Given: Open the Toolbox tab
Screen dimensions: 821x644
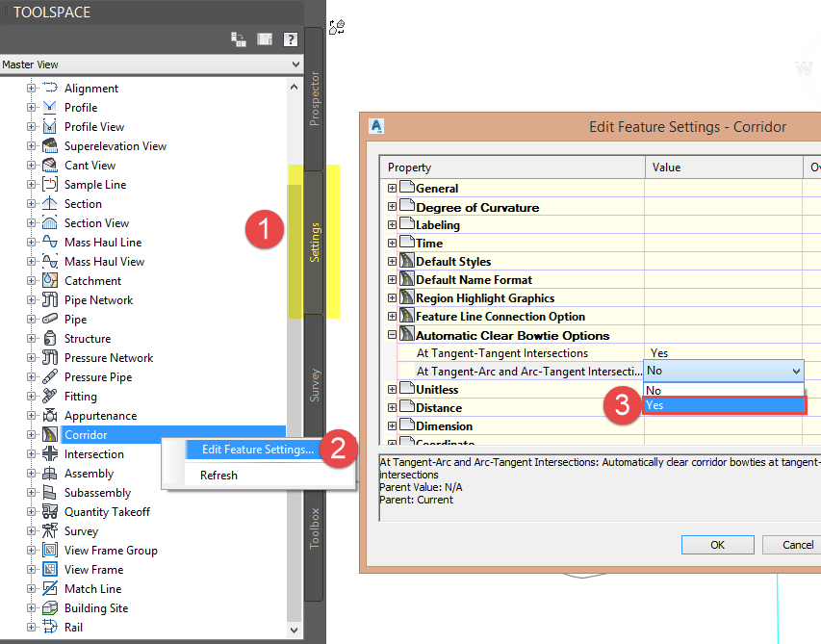Looking at the screenshot, I should pyautogui.click(x=314, y=528).
